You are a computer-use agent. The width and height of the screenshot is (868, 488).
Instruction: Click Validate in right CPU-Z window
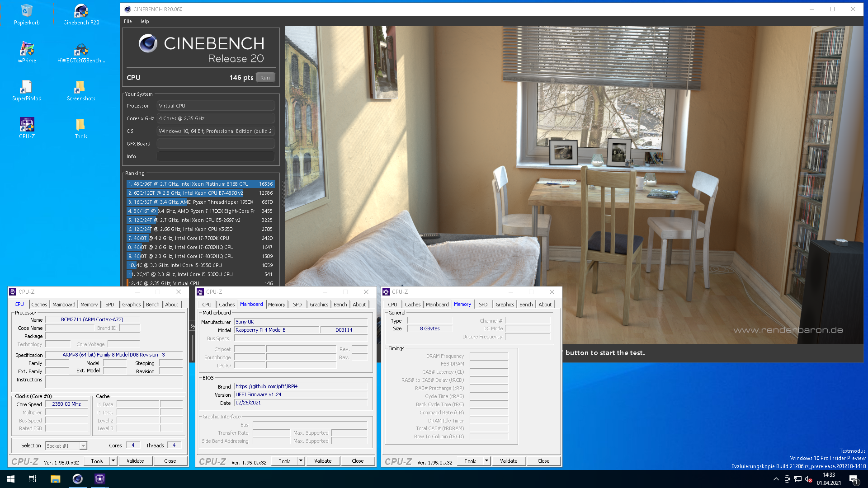click(509, 461)
